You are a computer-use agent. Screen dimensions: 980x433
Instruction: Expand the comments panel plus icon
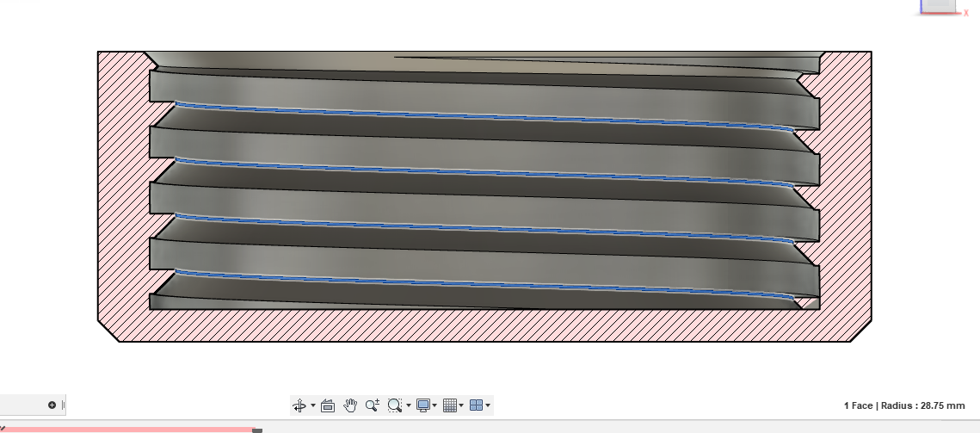point(52,405)
